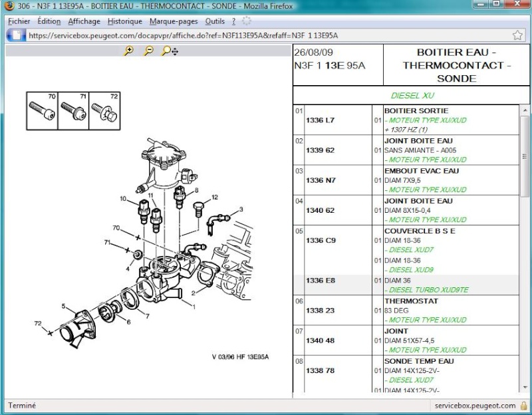Click the BOITIER SORTIE description

(x=416, y=110)
